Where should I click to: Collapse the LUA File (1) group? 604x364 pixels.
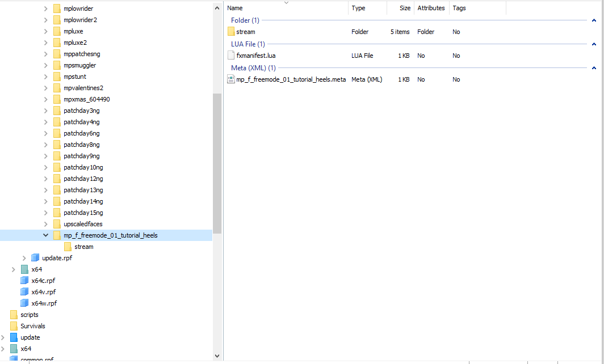594,44
